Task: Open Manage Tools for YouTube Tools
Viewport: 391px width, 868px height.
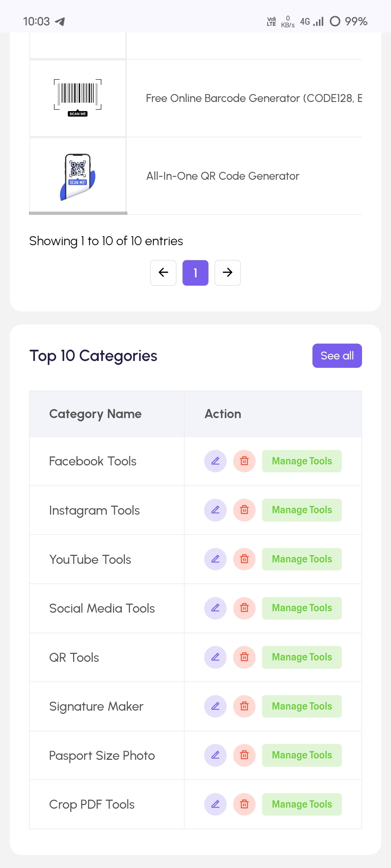Action: pos(302,559)
